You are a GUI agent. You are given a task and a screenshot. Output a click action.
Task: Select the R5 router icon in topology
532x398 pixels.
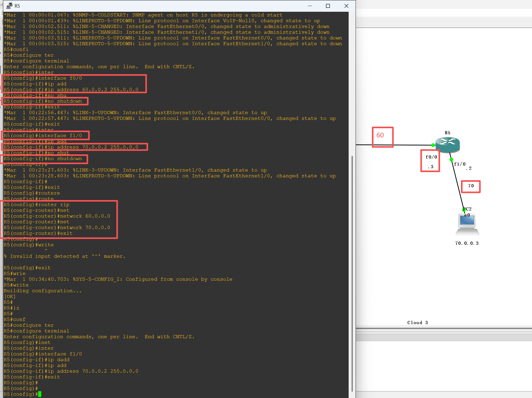448,145
